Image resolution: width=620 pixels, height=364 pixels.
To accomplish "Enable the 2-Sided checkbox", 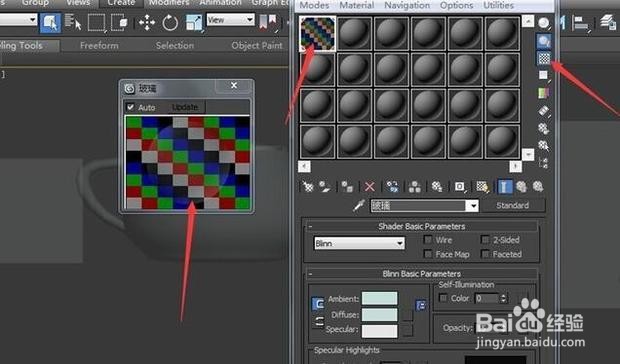I will [x=485, y=240].
